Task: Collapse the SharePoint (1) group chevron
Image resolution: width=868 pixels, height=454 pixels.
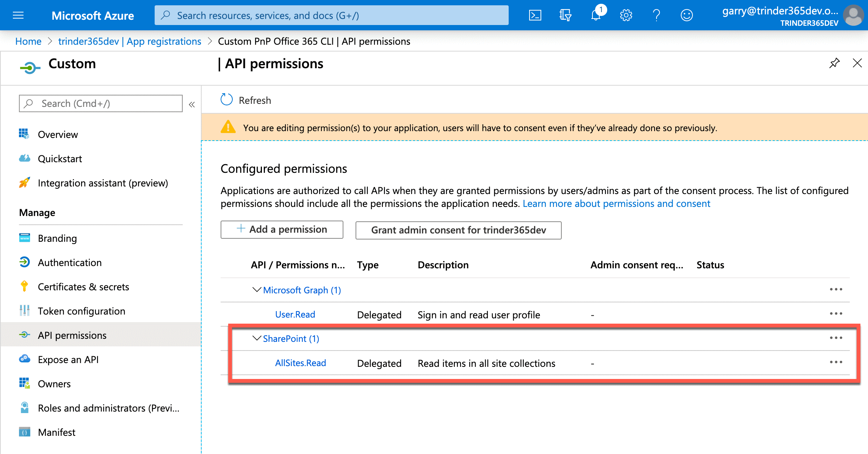Action: point(257,338)
